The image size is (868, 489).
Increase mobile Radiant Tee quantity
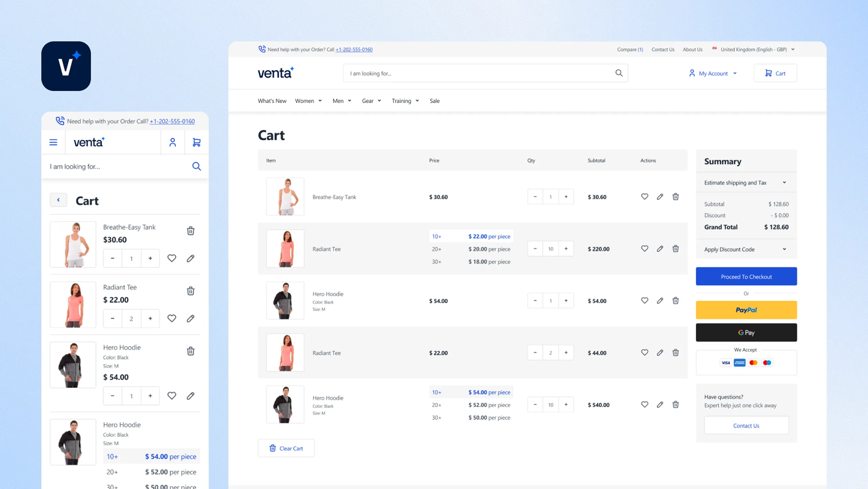150,318
